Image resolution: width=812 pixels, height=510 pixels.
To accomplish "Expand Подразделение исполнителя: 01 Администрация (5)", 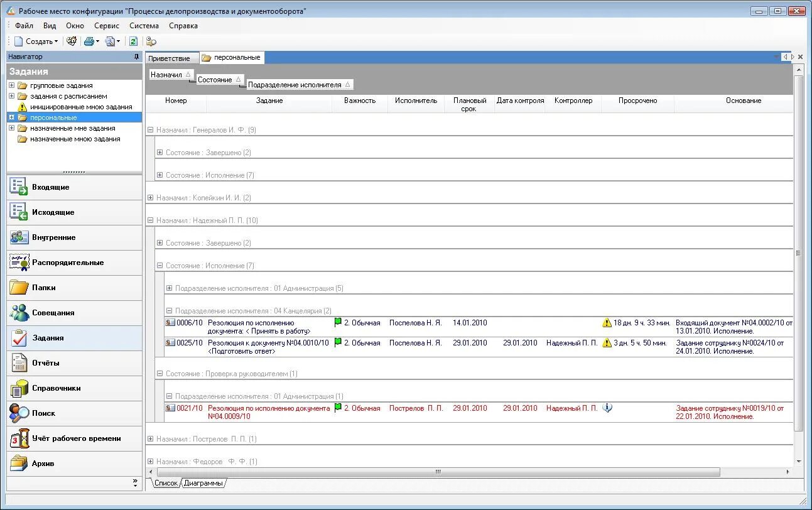I will (169, 288).
